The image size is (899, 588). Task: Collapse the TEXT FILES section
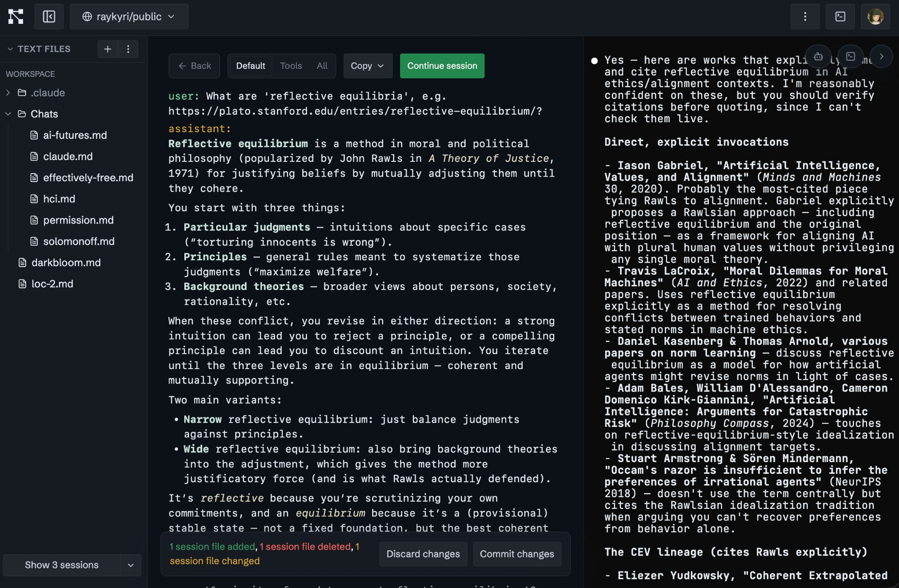point(10,49)
